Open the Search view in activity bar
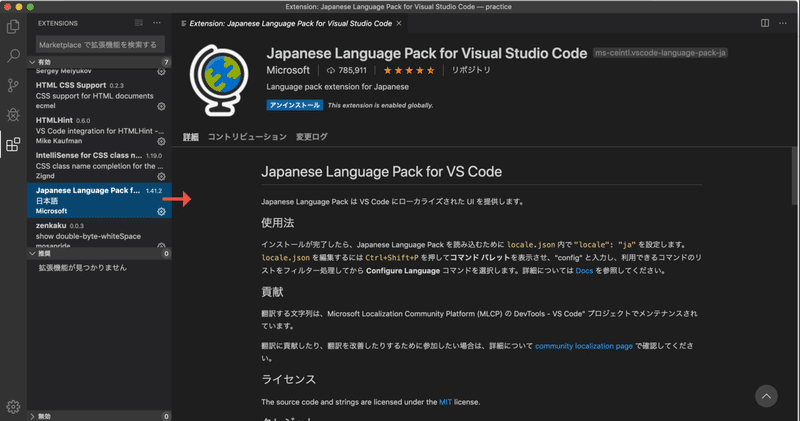This screenshot has width=800, height=421. (13, 55)
